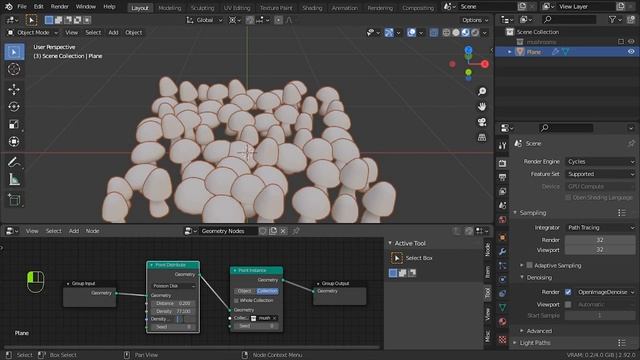Open the Integrator Path Tracing dropdown
This screenshot has height=360, width=640.
(x=600, y=227)
